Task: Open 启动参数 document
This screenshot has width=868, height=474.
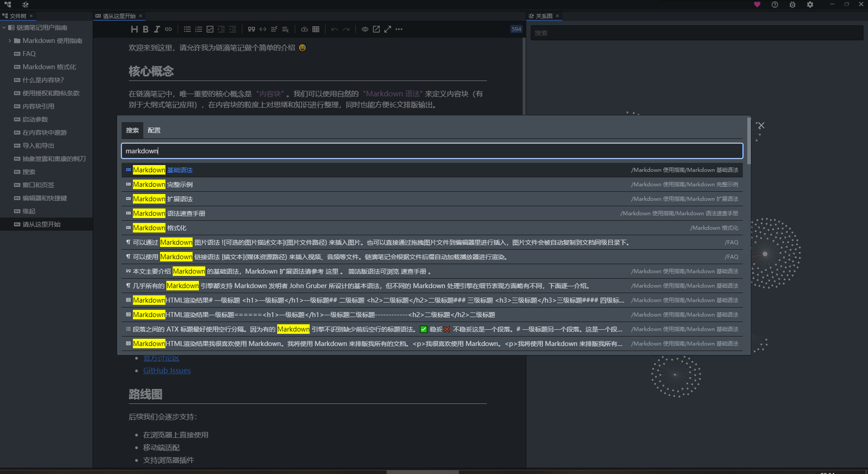Action: 46,119
